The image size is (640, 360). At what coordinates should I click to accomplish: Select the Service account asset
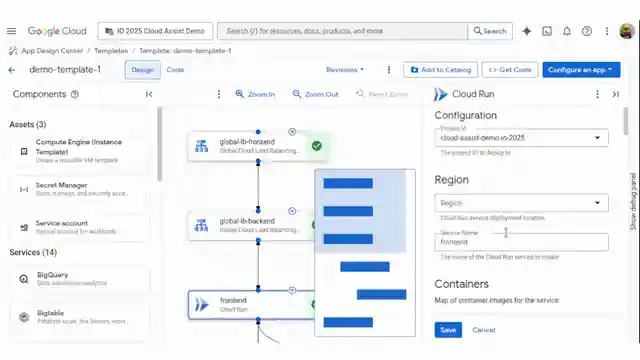pos(80,227)
